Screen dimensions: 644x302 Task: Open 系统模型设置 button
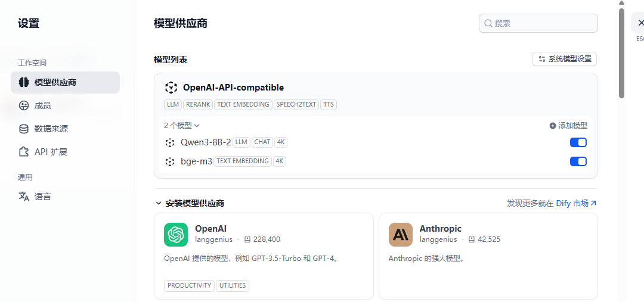(565, 59)
